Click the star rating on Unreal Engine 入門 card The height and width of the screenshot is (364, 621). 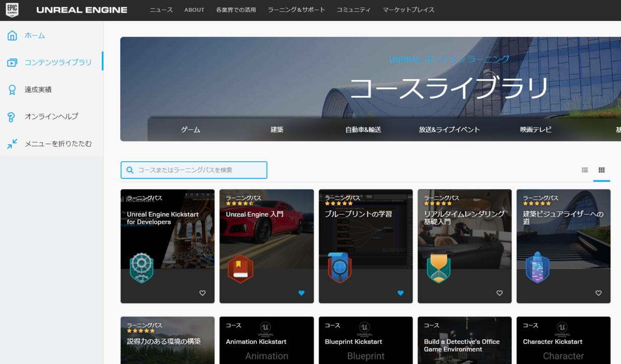click(240, 204)
